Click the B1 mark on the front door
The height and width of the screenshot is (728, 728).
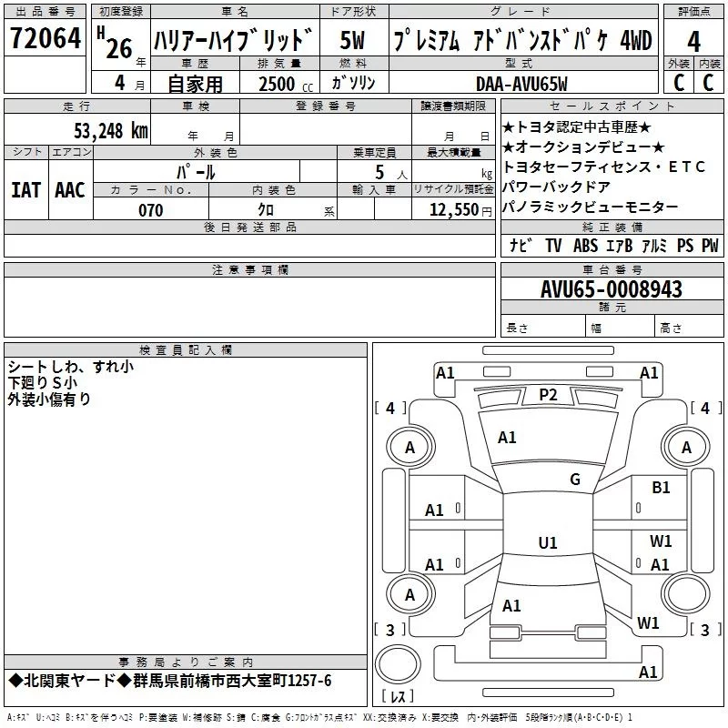click(x=661, y=488)
